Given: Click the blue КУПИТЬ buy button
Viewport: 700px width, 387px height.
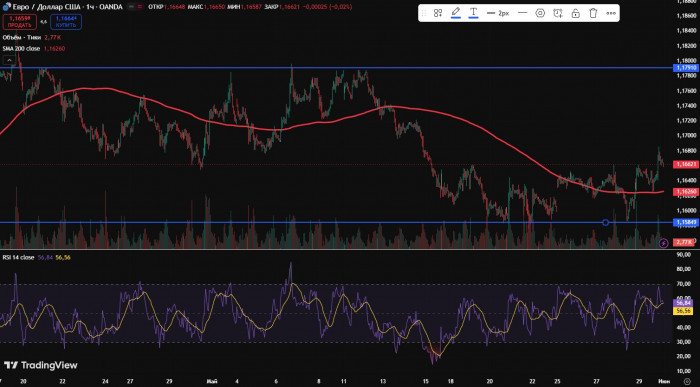Looking at the screenshot, I should point(66,21).
